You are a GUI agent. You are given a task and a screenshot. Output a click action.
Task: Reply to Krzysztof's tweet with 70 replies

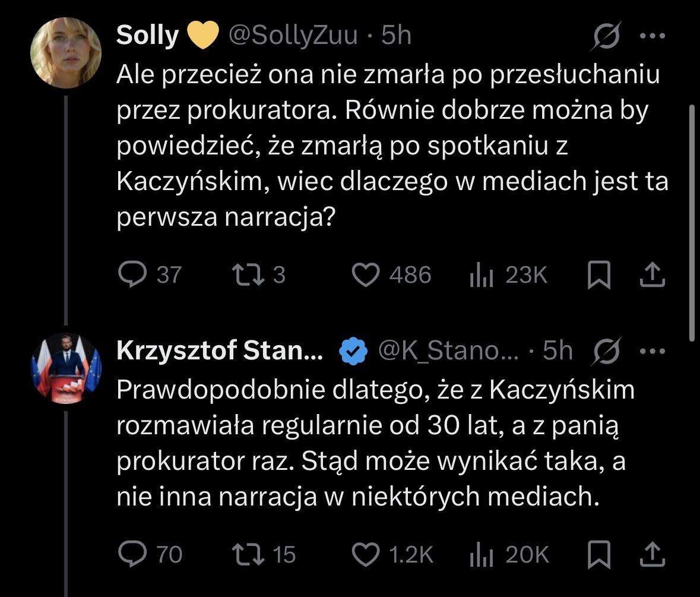tap(134, 554)
